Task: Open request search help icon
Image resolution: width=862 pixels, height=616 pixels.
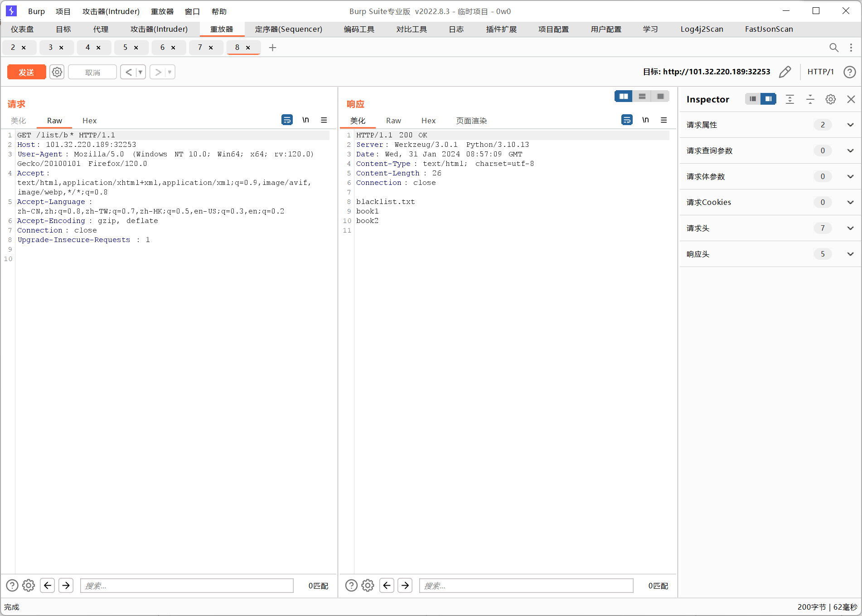Action: 12,586
